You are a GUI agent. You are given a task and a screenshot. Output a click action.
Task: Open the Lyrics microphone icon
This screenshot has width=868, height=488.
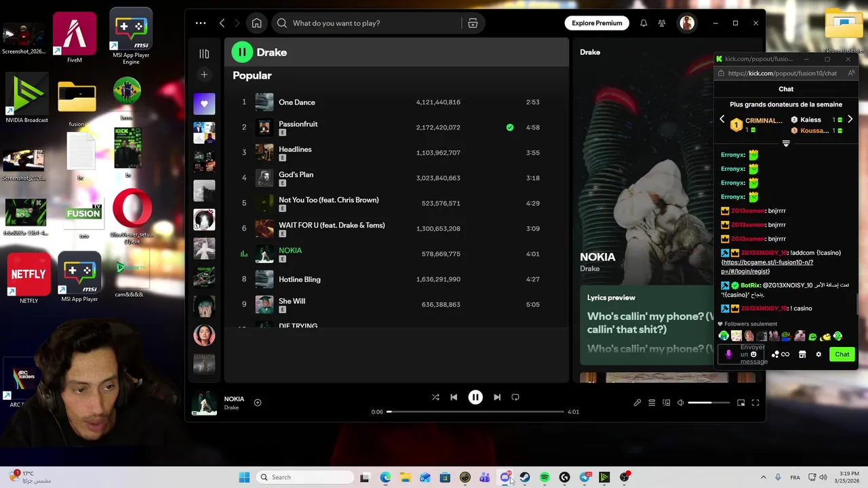(x=637, y=403)
